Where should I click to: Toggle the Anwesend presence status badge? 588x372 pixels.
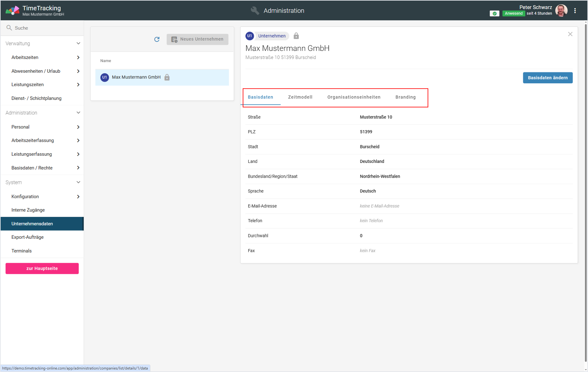[x=513, y=13]
